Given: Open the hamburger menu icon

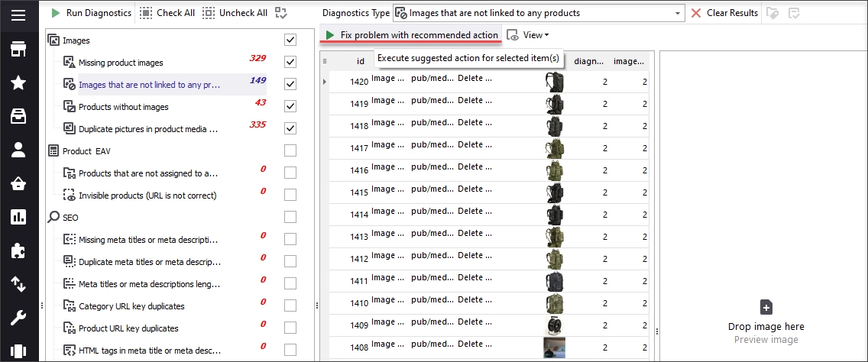Looking at the screenshot, I should (18, 15).
